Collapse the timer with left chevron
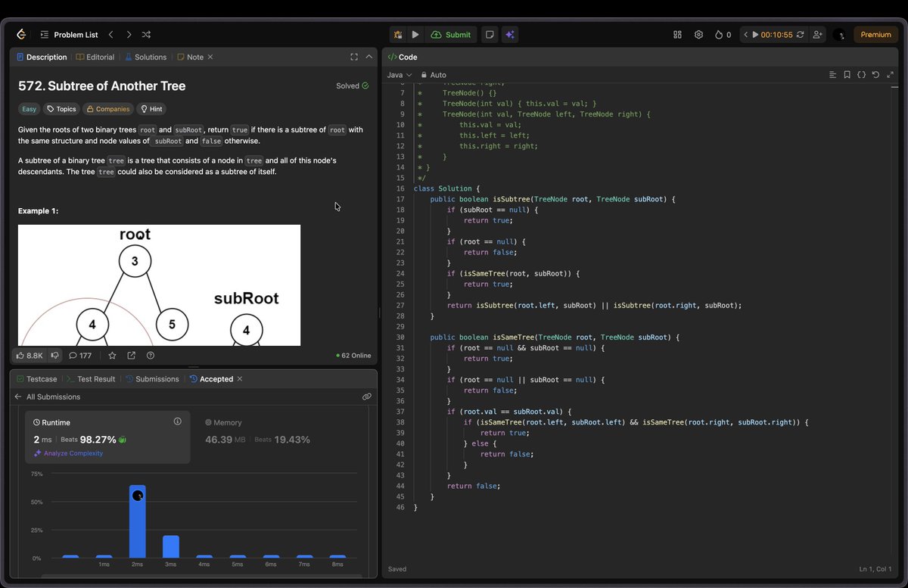 click(745, 35)
